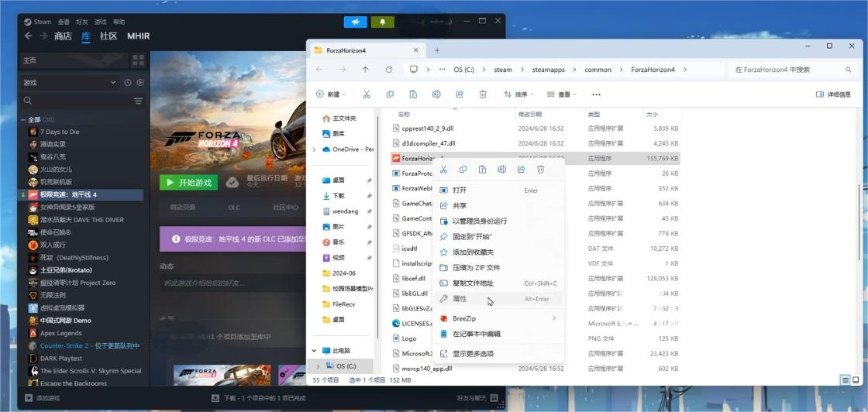
Task: Select 属性 from the context menu
Action: click(x=460, y=299)
